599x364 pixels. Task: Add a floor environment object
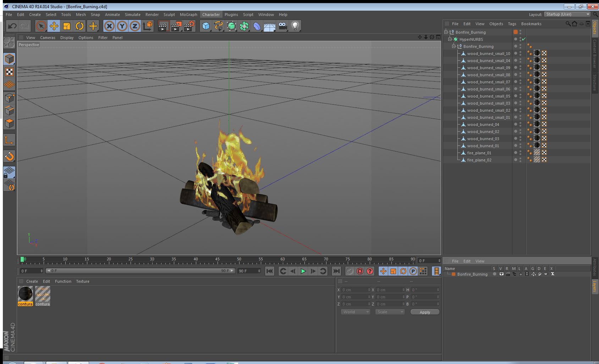pyautogui.click(x=270, y=26)
